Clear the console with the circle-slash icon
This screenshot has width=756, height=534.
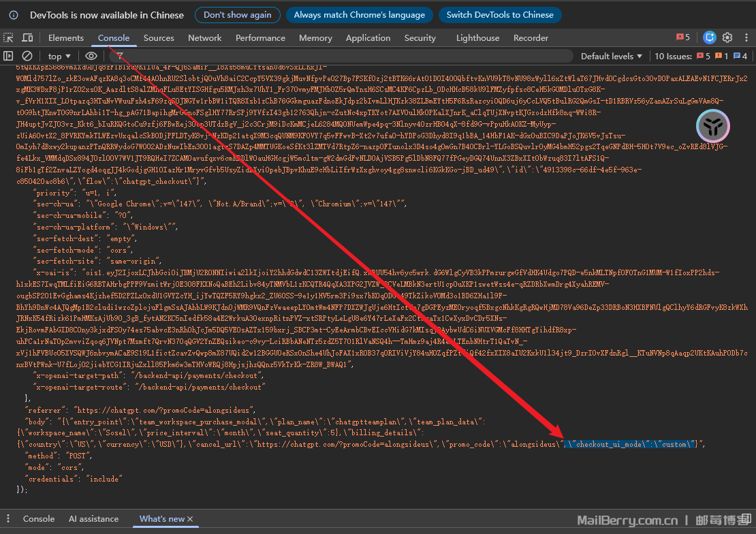[27, 56]
